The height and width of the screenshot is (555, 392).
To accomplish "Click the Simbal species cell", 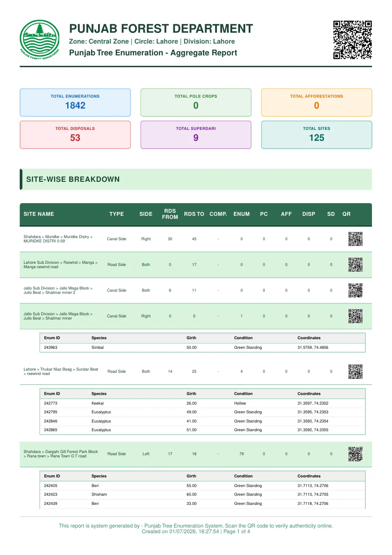I will [98, 347].
